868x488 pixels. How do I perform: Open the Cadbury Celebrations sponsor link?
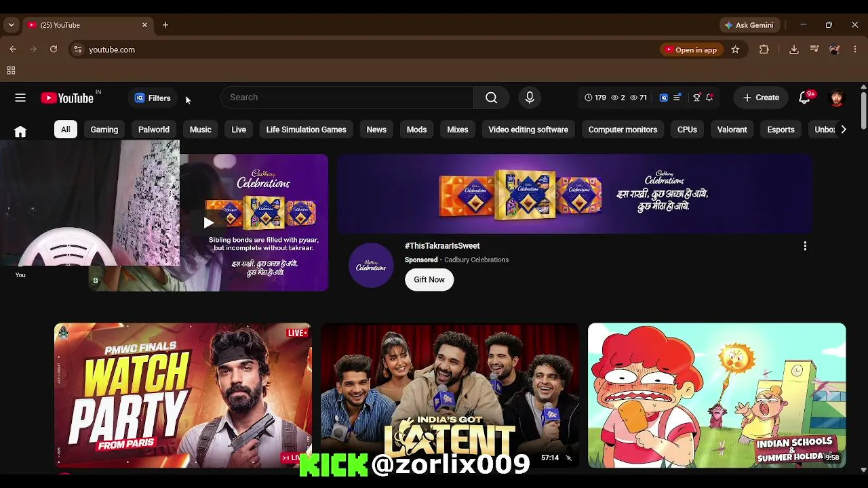(x=476, y=260)
